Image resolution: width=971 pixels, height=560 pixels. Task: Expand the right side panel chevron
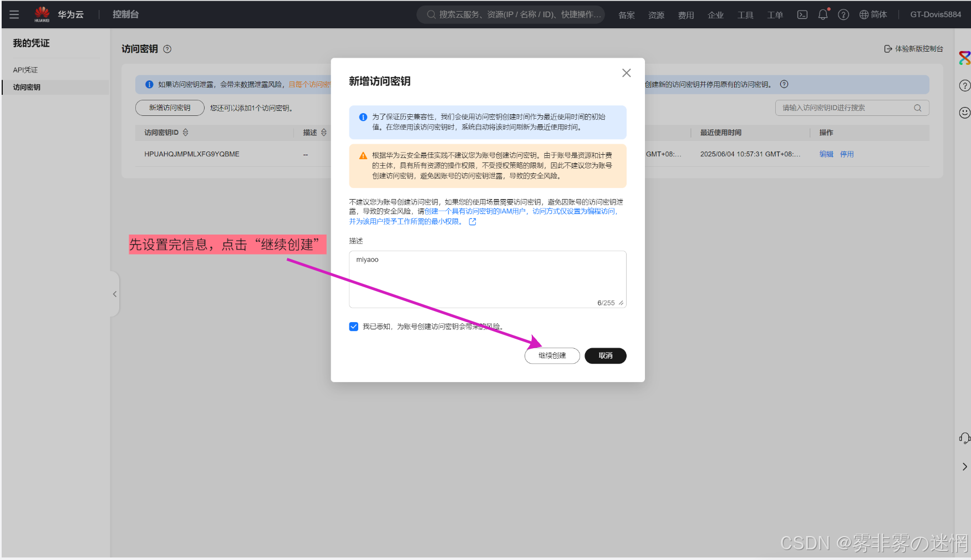coord(965,467)
